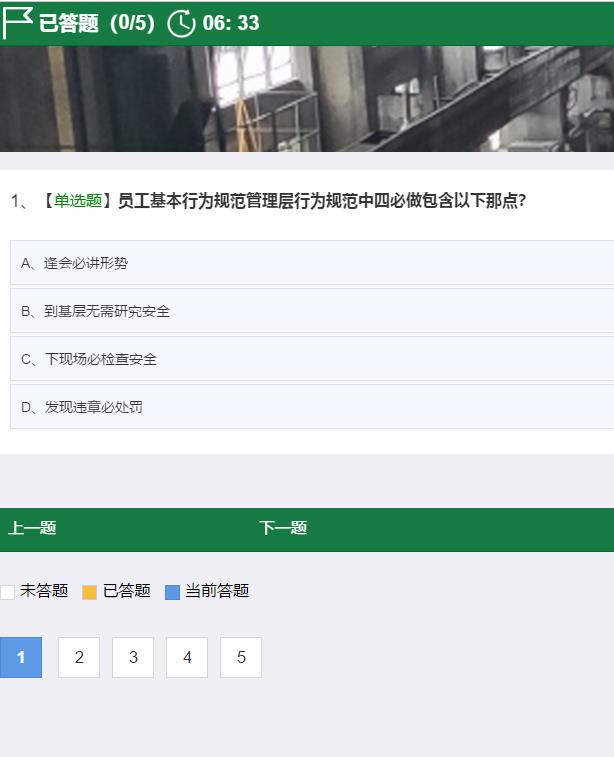Click the 单选题 question type label
The height and width of the screenshot is (757, 614).
point(78,200)
